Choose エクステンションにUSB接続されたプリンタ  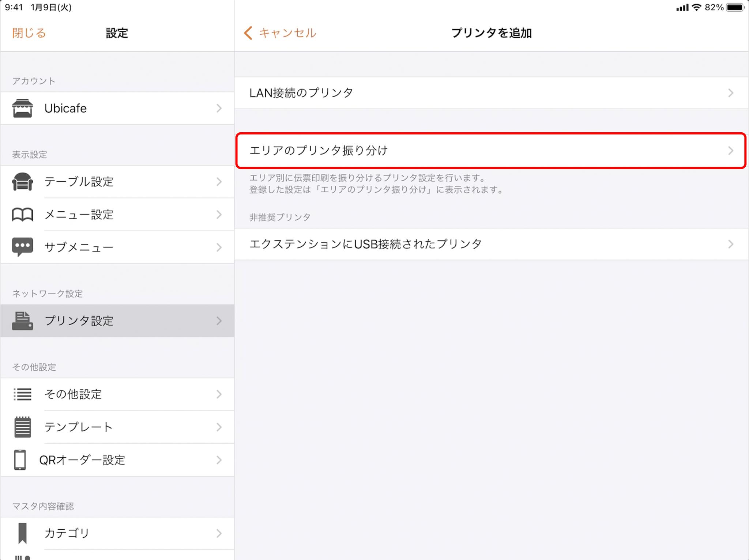pos(492,244)
